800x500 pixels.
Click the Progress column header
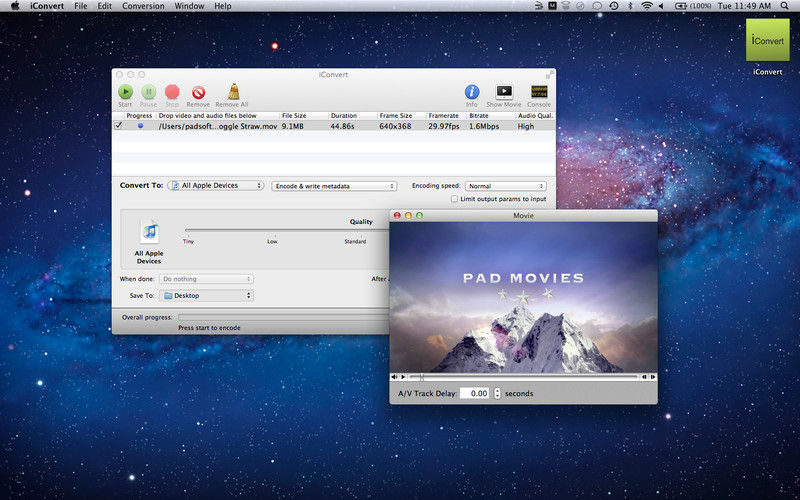(139, 116)
